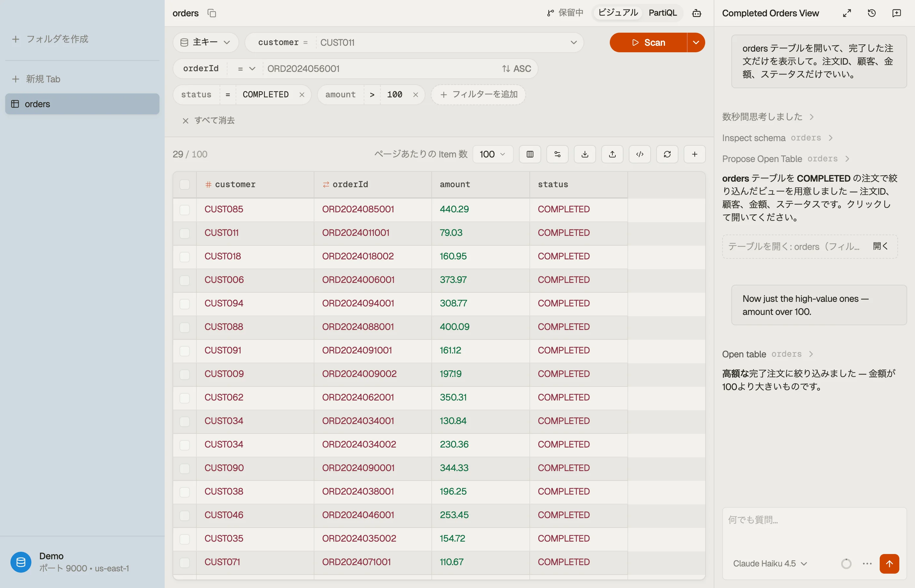Click the download export icon
The width and height of the screenshot is (915, 588).
[585, 154]
